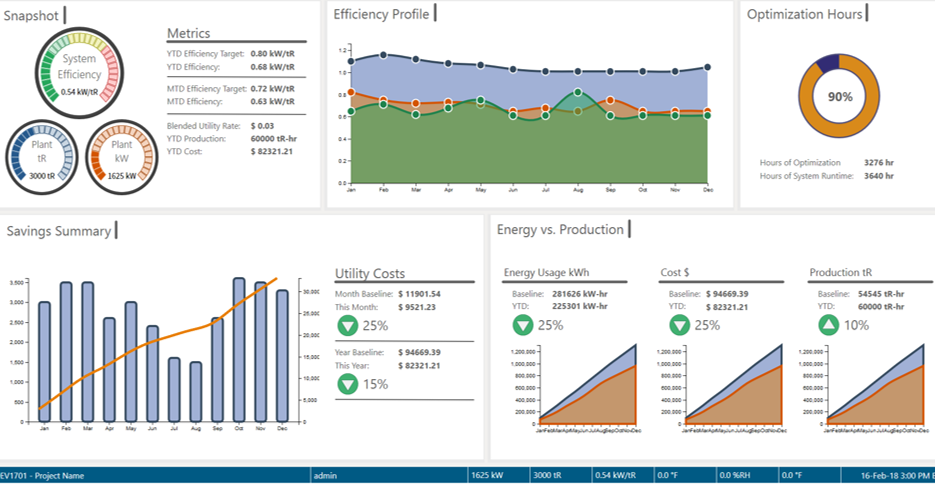Screen dimensions: 935x485
Task: Select the Plant kW gauge
Action: click(120, 156)
